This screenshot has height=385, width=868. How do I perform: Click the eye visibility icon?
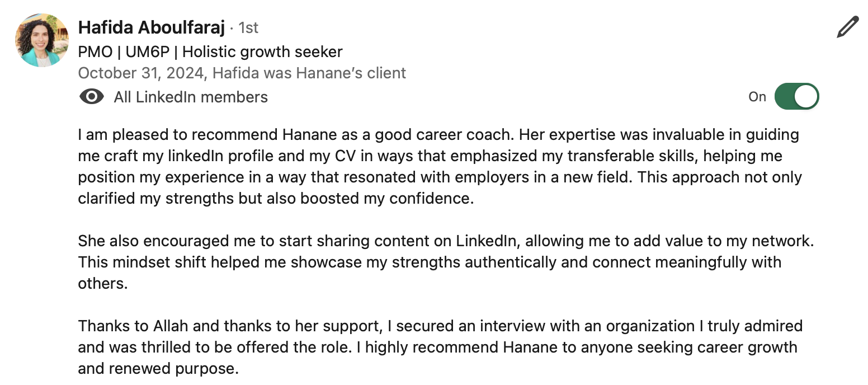pyautogui.click(x=92, y=97)
